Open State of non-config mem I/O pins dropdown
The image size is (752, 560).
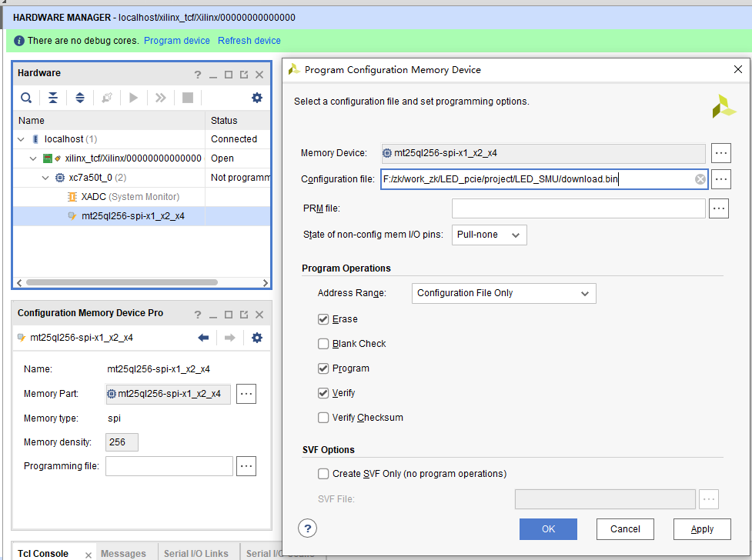[490, 235]
